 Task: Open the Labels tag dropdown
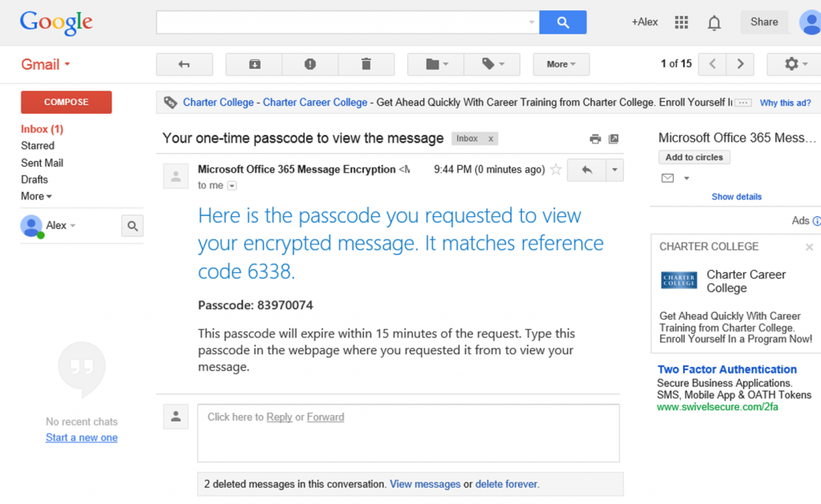492,64
